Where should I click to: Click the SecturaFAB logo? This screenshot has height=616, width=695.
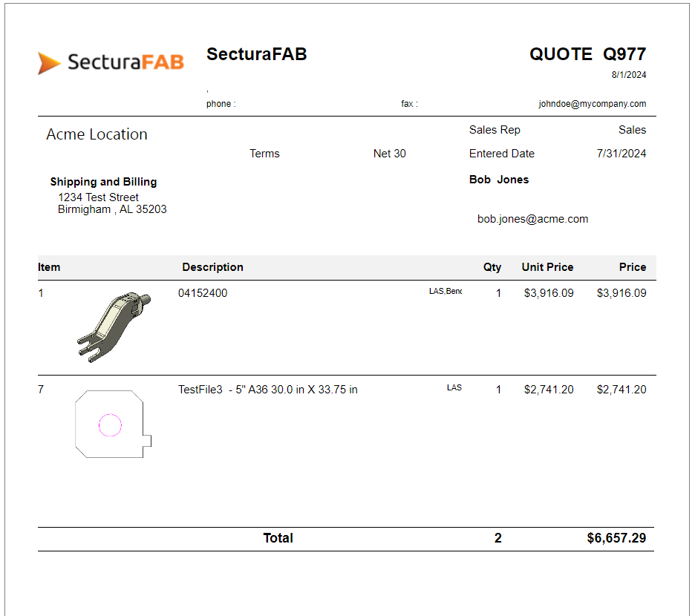tap(111, 62)
